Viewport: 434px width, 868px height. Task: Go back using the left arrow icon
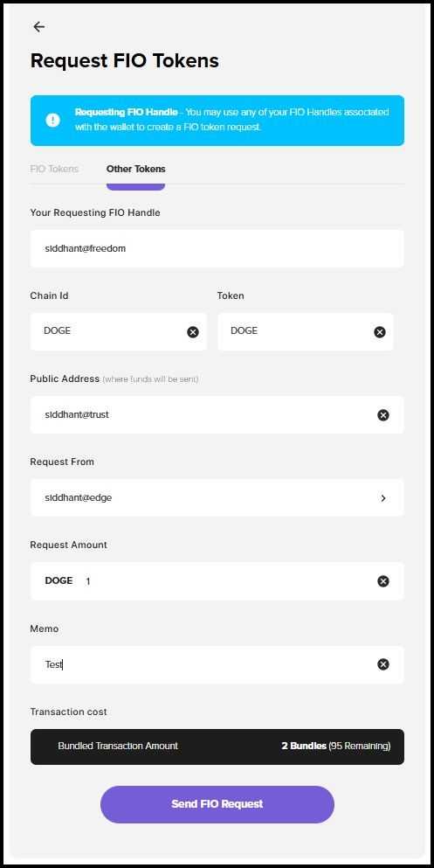[38, 26]
